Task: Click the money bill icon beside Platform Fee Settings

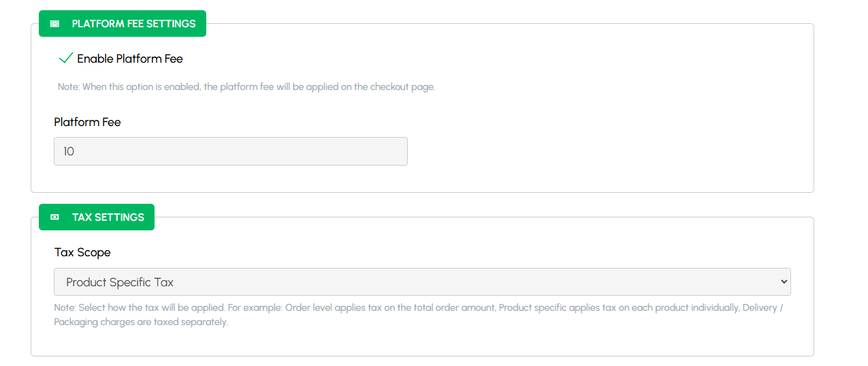Action: tap(55, 24)
